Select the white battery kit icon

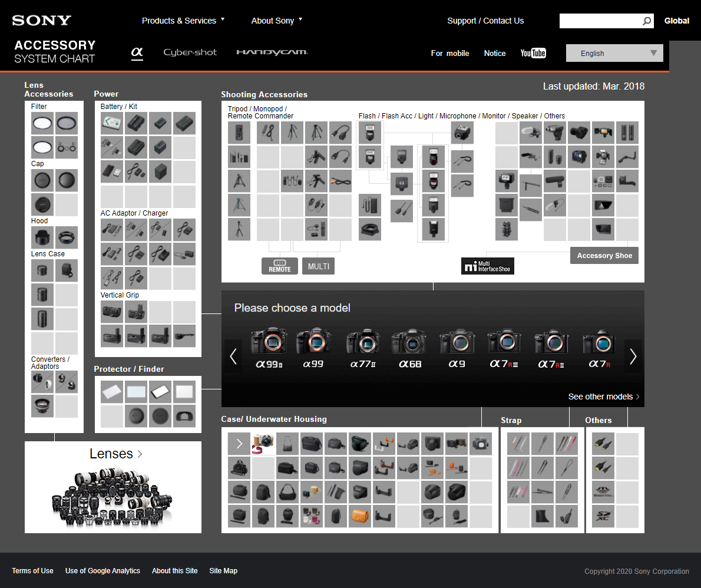pyautogui.click(x=112, y=123)
